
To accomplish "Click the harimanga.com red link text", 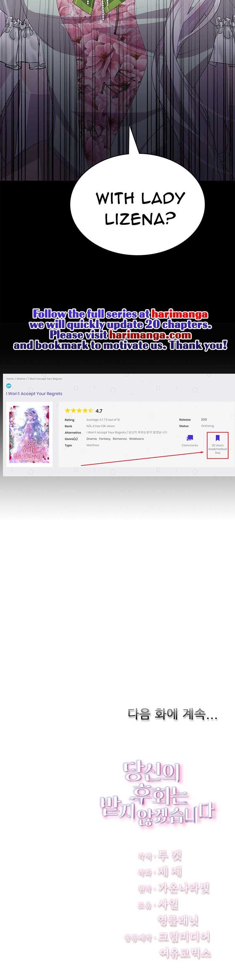I will pos(150,335).
